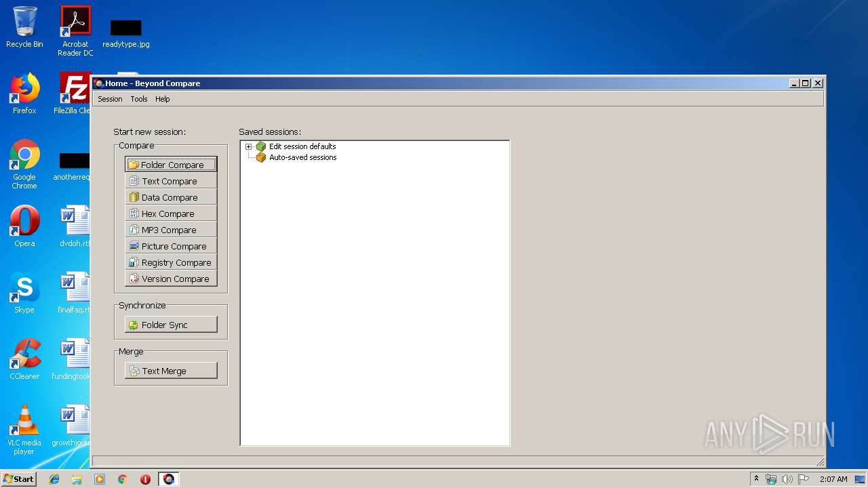The image size is (868, 488).
Task: Launch Chrome from the taskbar
Action: click(123, 479)
